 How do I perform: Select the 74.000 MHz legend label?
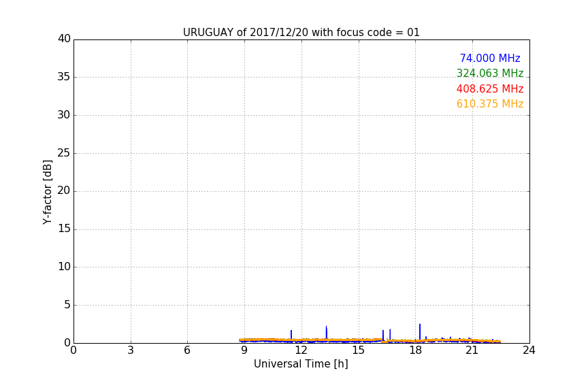490,58
